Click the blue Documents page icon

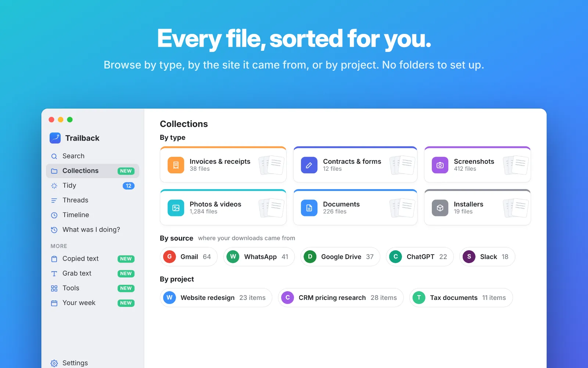click(x=309, y=208)
